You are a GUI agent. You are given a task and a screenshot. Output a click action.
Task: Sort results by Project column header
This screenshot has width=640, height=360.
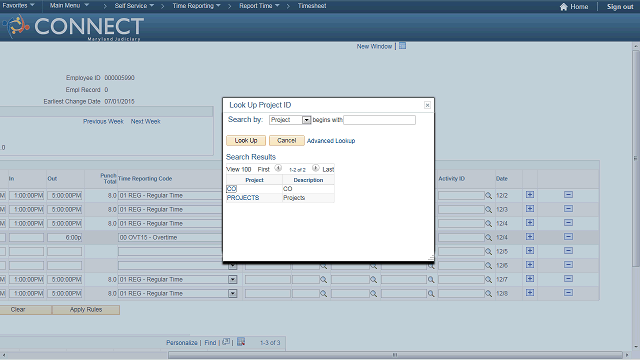click(254, 180)
